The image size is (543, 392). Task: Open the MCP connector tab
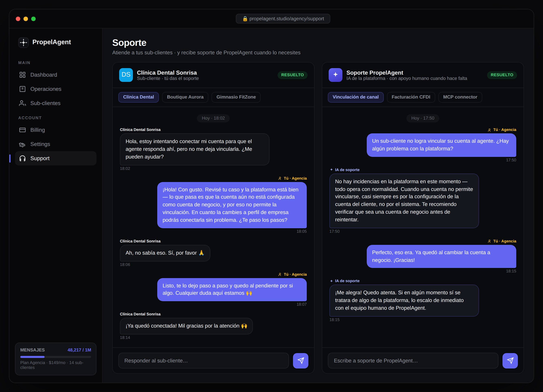point(460,97)
